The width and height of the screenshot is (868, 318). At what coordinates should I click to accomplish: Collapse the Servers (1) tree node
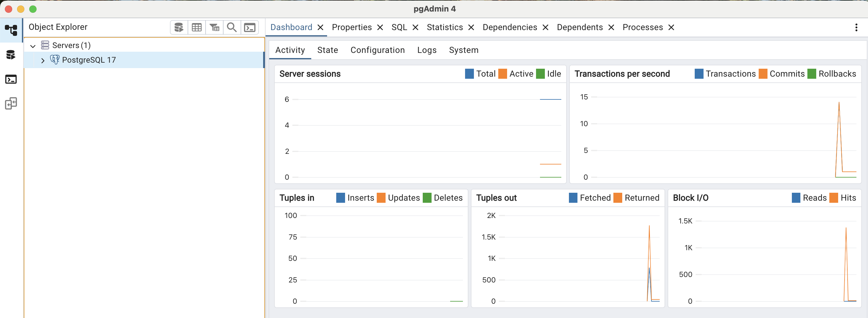(x=33, y=46)
